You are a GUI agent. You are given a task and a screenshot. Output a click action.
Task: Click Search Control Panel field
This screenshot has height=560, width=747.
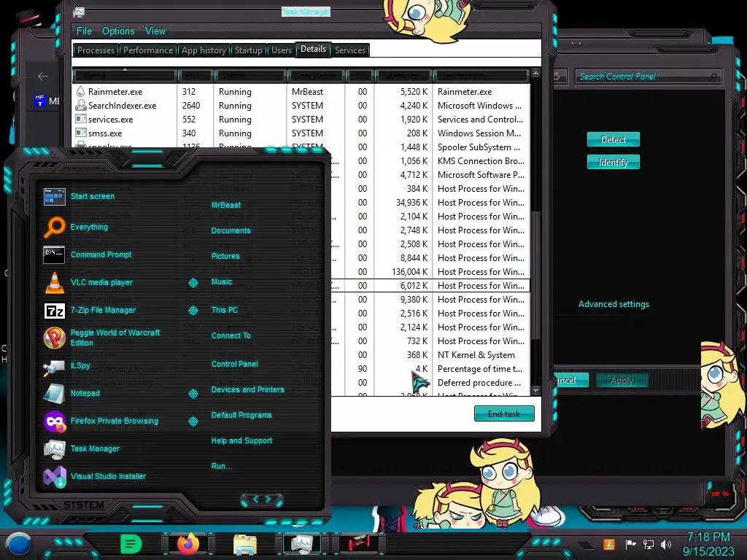pos(648,76)
